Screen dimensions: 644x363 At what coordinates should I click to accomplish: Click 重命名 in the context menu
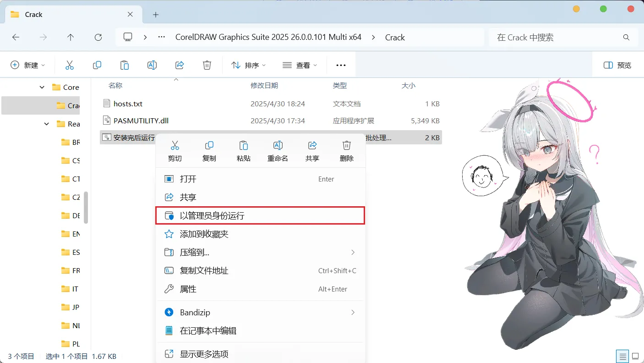(x=278, y=151)
